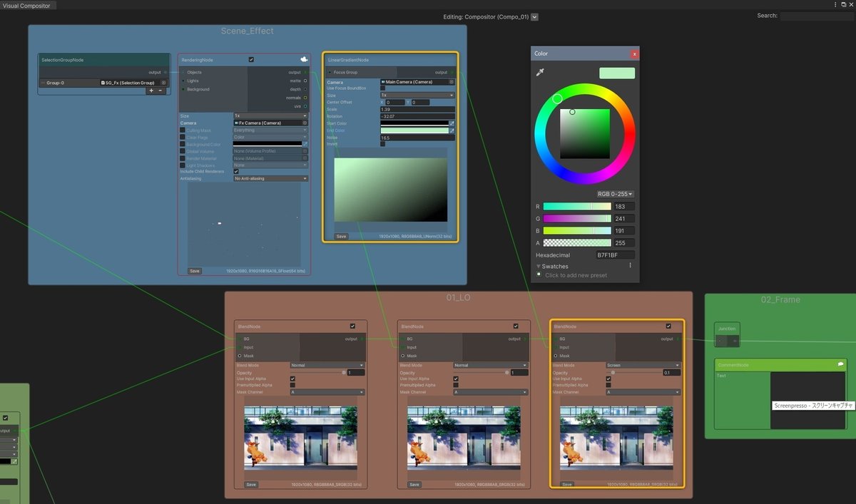Click add new swatch preset box
This screenshot has width=856, height=504.
click(x=540, y=274)
